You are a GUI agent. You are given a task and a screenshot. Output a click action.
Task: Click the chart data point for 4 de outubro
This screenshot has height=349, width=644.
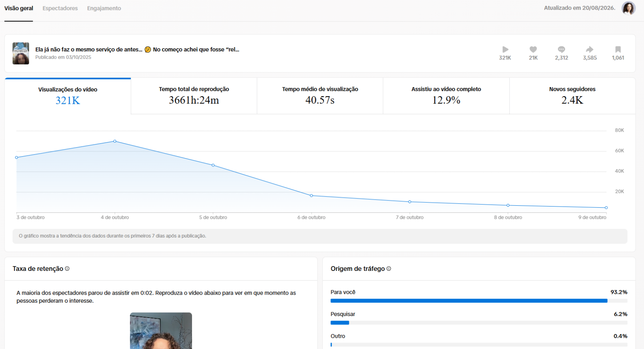115,141
